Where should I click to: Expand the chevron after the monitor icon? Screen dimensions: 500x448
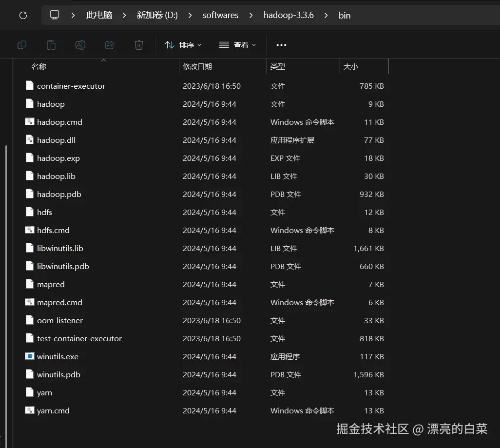pyautogui.click(x=73, y=15)
